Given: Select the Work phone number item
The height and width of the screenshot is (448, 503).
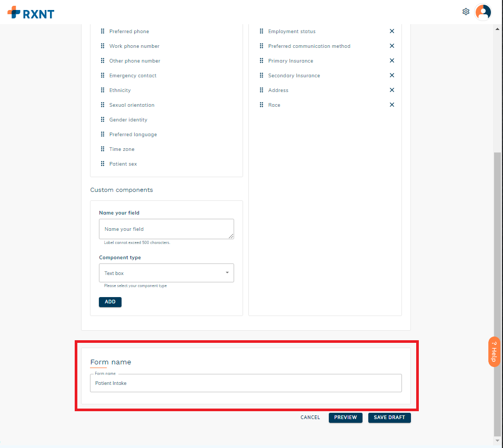Looking at the screenshot, I should coord(134,46).
